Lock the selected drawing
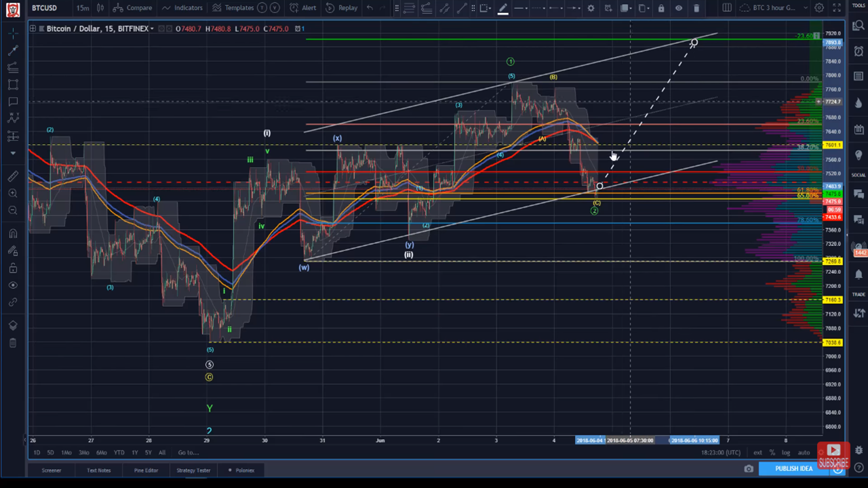 point(661,8)
